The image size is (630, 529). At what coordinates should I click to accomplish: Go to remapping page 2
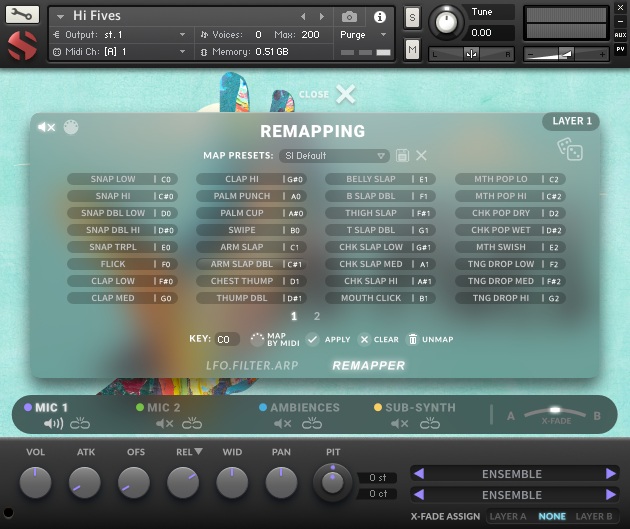pyautogui.click(x=317, y=317)
